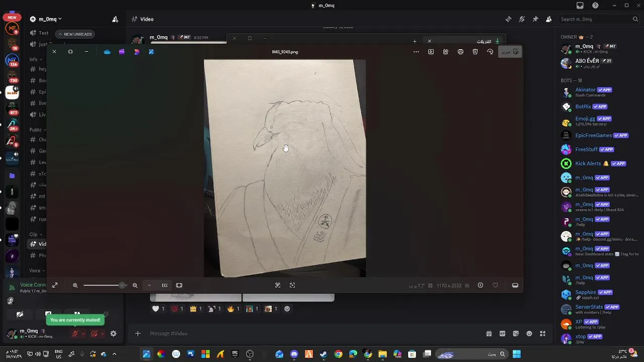Screen dimensions: 644x362
Task: Toggle notification settings in channel header
Action: click(x=522, y=19)
